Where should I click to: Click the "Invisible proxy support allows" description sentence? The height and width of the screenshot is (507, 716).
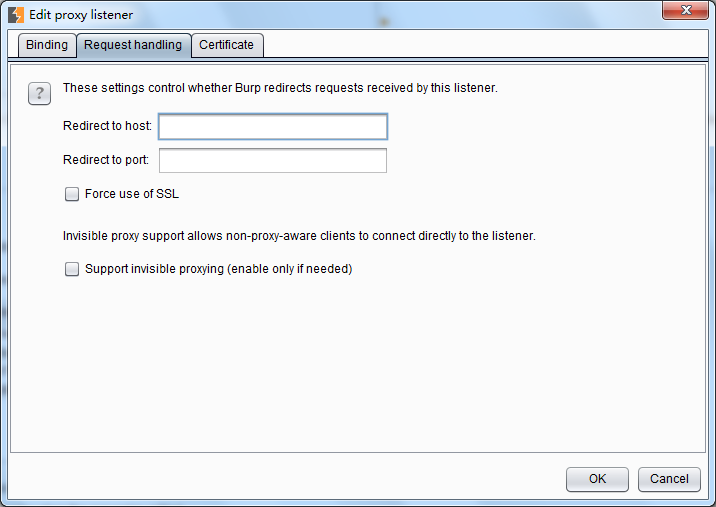[299, 236]
